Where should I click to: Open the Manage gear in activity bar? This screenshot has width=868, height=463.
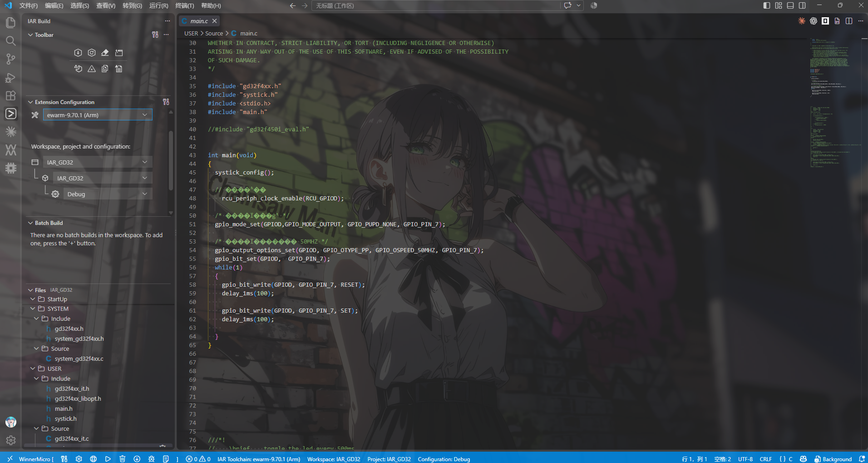(10, 440)
